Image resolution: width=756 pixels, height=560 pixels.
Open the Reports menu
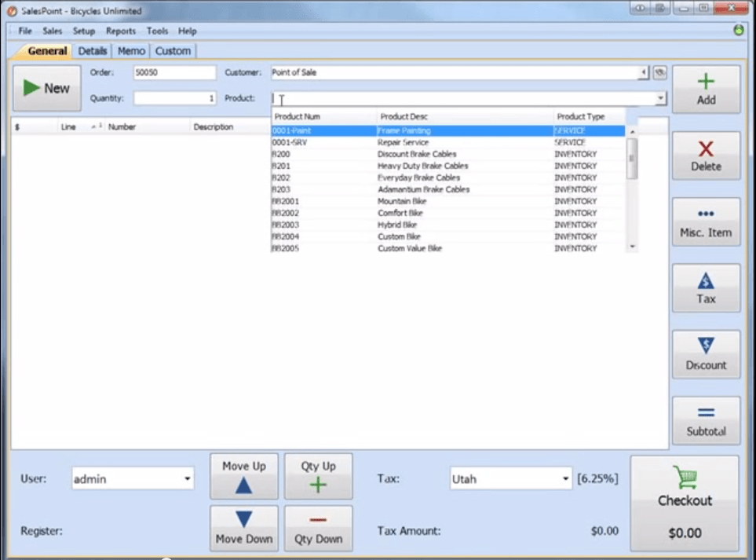(121, 31)
